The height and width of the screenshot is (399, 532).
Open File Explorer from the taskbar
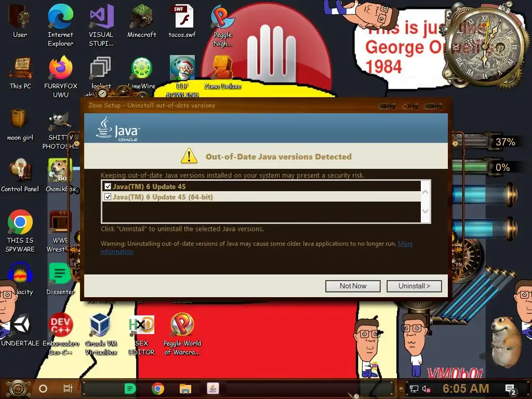(185, 389)
